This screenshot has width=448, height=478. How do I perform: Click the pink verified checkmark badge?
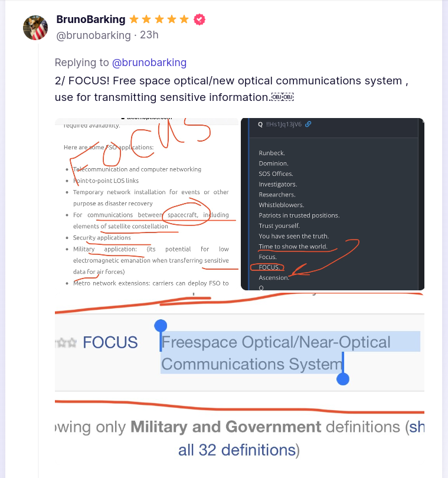tap(200, 19)
